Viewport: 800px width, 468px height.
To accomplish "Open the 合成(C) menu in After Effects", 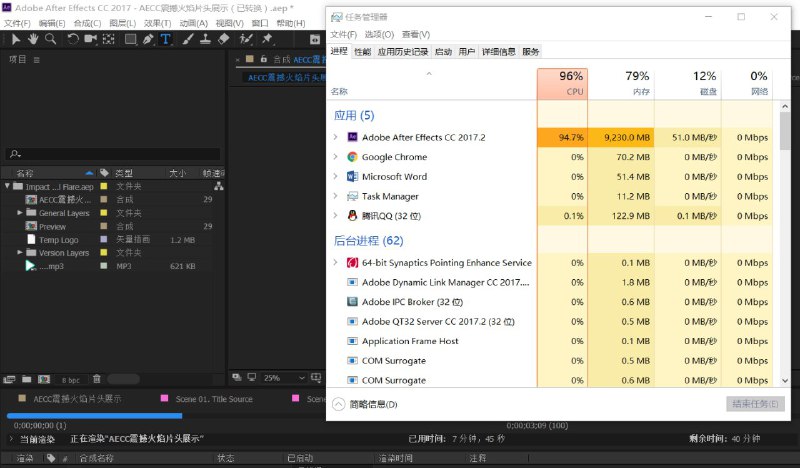I will coord(87,23).
